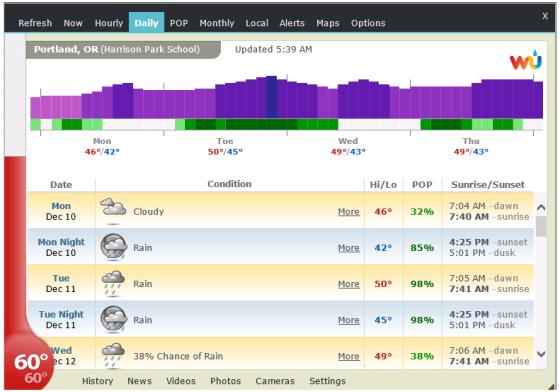Click the Updated 5:39 AM text

(x=273, y=50)
